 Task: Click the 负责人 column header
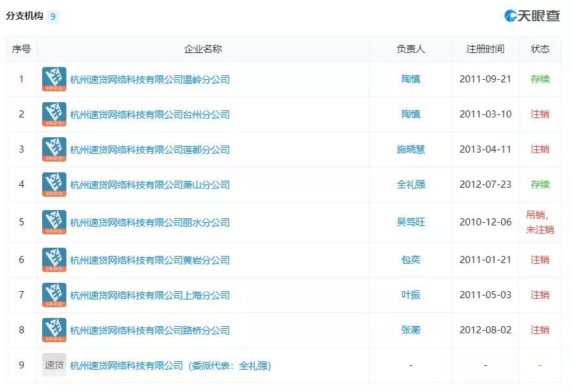[x=410, y=49]
